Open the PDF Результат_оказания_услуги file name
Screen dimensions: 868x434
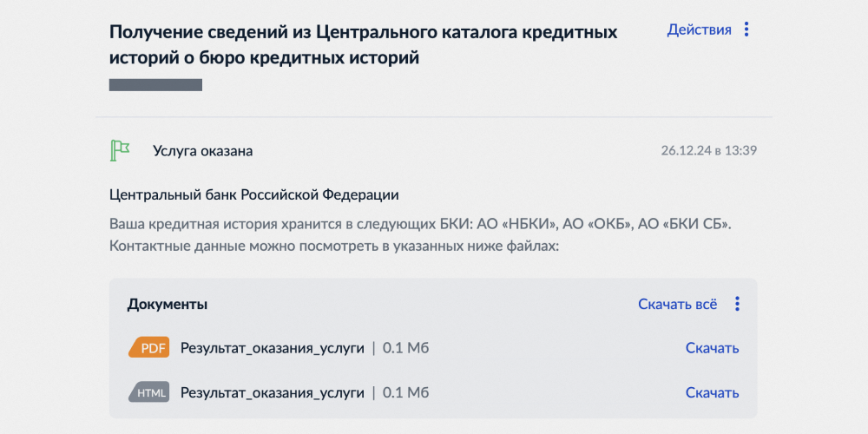(272, 348)
